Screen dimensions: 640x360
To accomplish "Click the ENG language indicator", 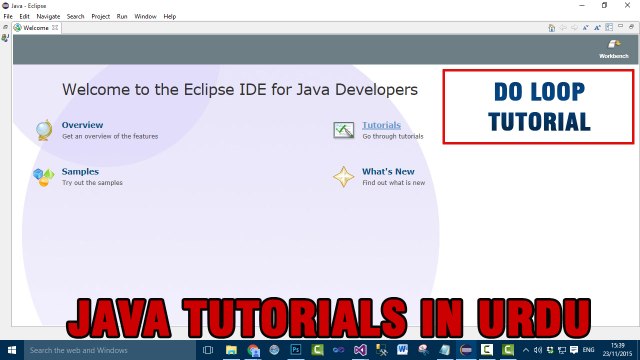I will tap(588, 350).
